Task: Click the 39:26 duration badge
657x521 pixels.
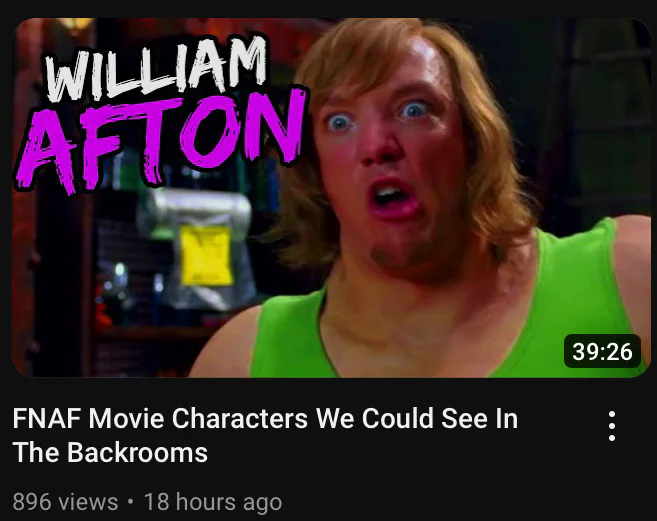Action: 602,351
